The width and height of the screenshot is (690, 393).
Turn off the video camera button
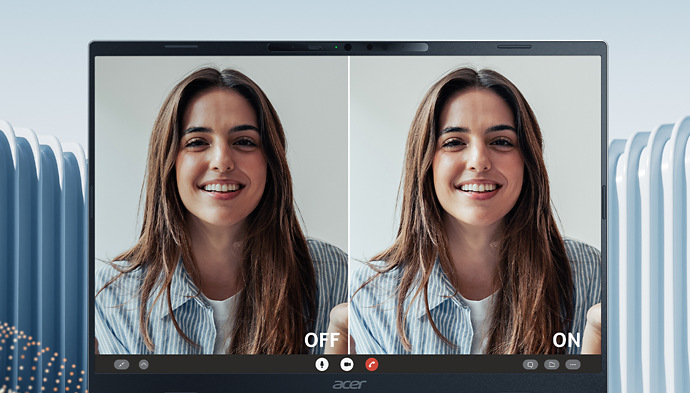pyautogui.click(x=347, y=364)
